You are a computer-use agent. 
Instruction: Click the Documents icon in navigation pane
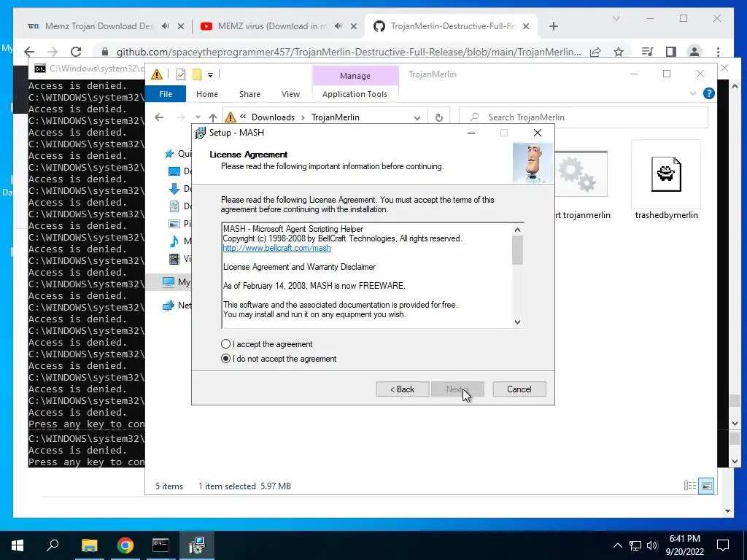pyautogui.click(x=174, y=206)
